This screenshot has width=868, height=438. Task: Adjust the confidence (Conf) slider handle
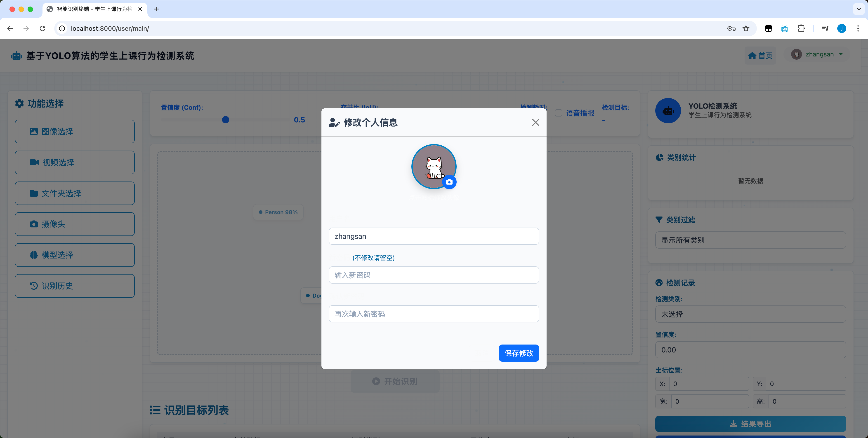(225, 119)
